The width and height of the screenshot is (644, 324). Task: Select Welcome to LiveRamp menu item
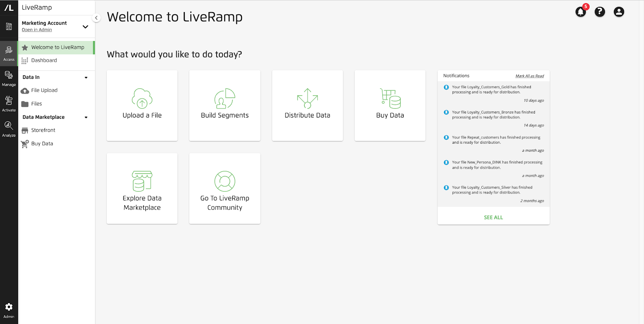click(x=56, y=47)
